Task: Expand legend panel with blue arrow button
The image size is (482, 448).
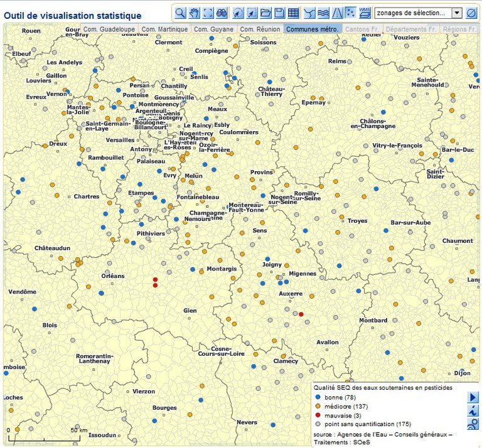Action: [473, 397]
